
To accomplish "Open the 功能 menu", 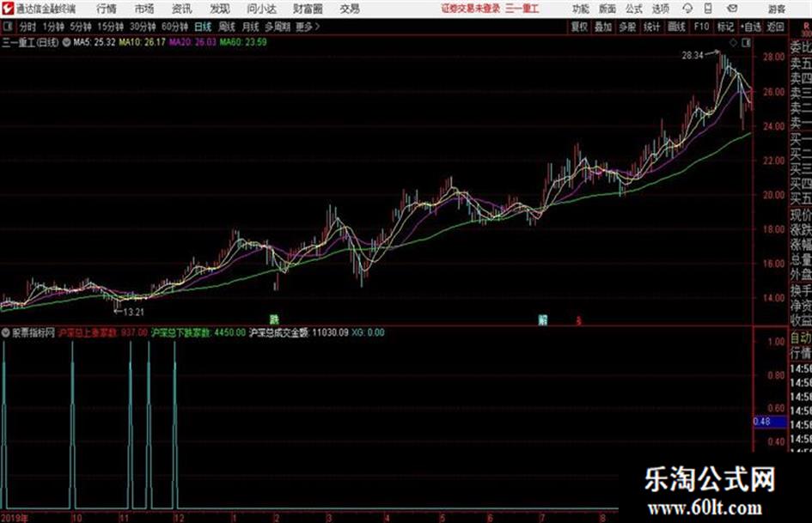I will pos(581,9).
